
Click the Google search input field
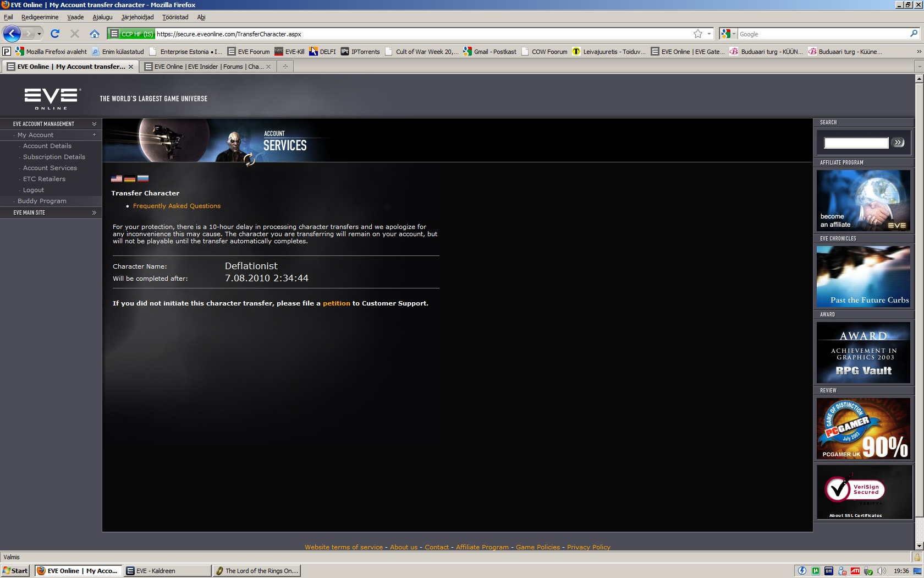pyautogui.click(x=823, y=34)
